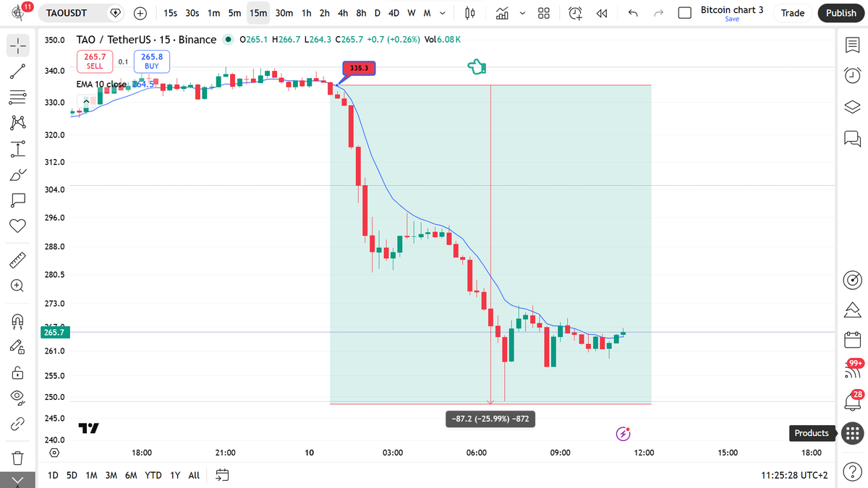Create a new alert from the toolbar
The height and width of the screenshot is (488, 868).
(575, 13)
